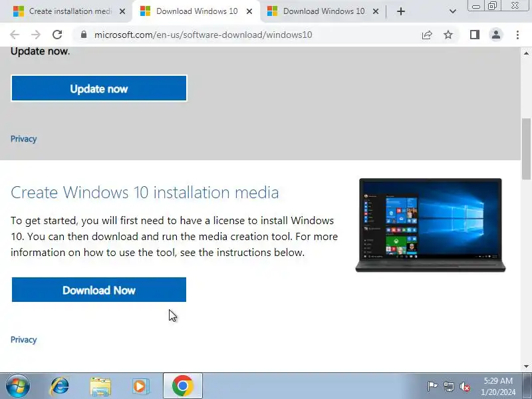Open network status tray icon
Image resolution: width=532 pixels, height=399 pixels.
[x=448, y=386]
